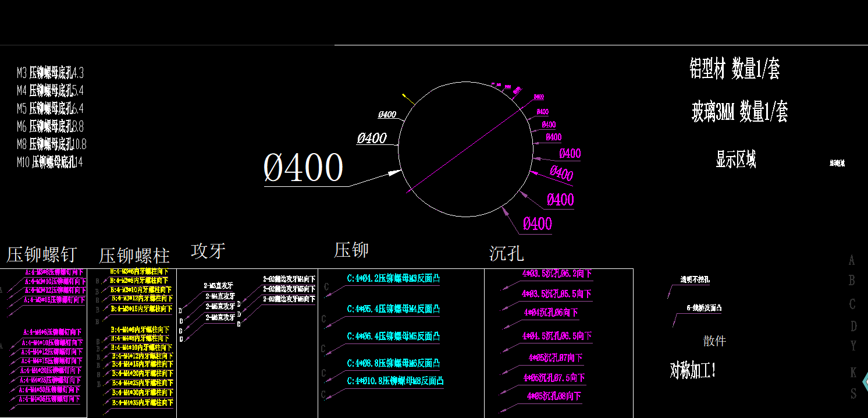Select the 玻璃3MM 数量1/套 text
The image size is (868, 418).
point(739,111)
